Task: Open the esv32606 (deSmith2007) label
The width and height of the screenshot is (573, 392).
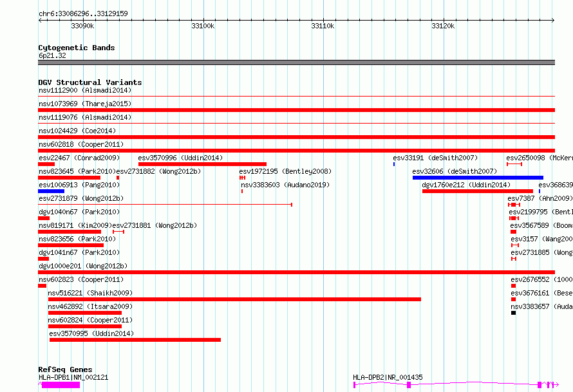Action: (455, 171)
